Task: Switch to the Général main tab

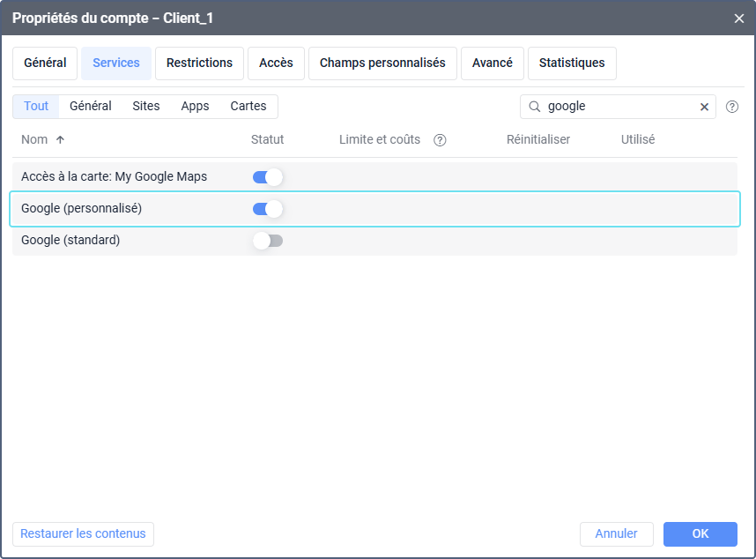Action: tap(45, 63)
